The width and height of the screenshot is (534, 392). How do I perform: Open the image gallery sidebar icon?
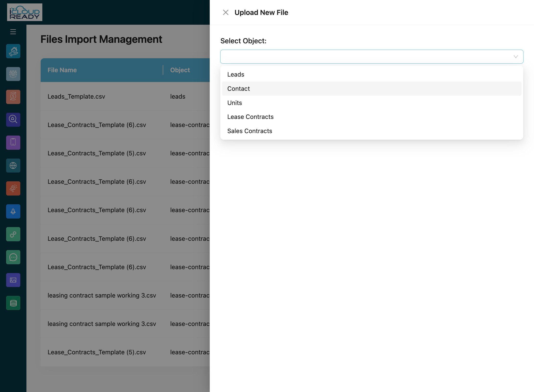coord(13,280)
